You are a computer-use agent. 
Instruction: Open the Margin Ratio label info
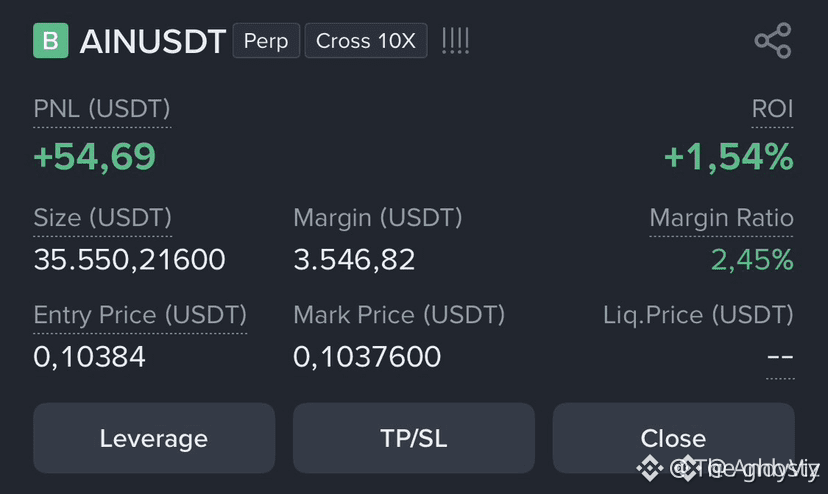(721, 218)
